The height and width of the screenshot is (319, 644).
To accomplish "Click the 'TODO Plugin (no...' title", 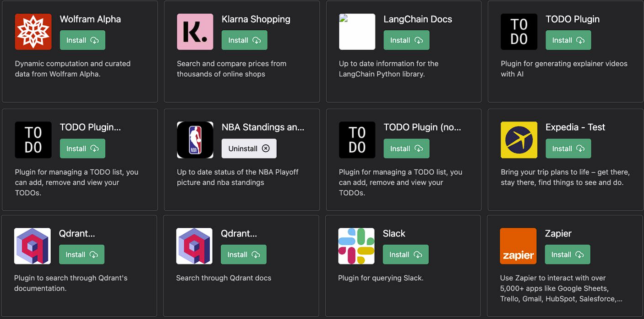I will [422, 127].
